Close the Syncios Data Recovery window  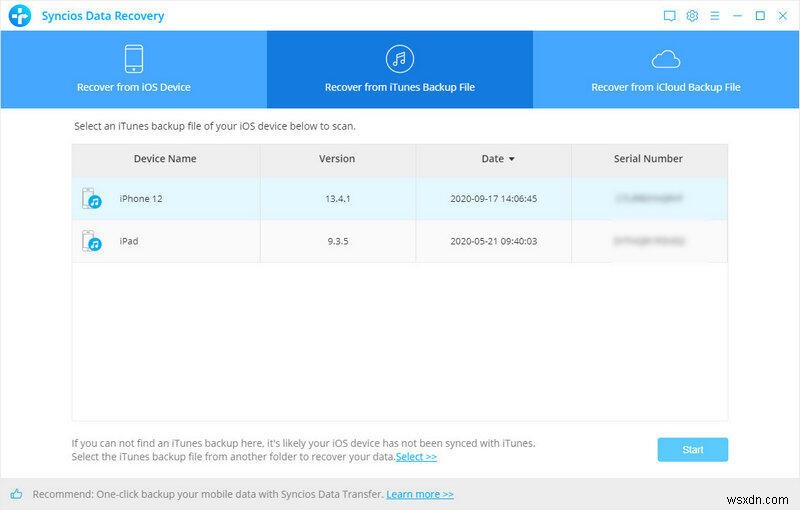(783, 16)
